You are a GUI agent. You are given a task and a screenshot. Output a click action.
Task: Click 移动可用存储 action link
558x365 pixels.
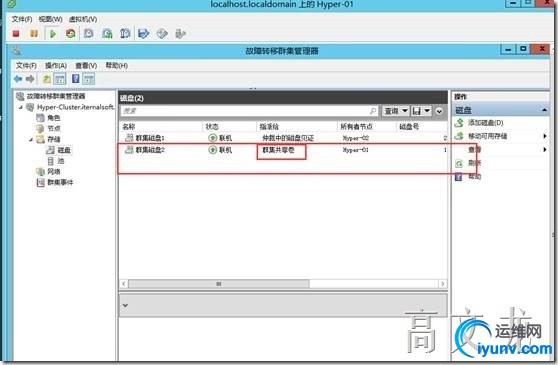(x=487, y=136)
